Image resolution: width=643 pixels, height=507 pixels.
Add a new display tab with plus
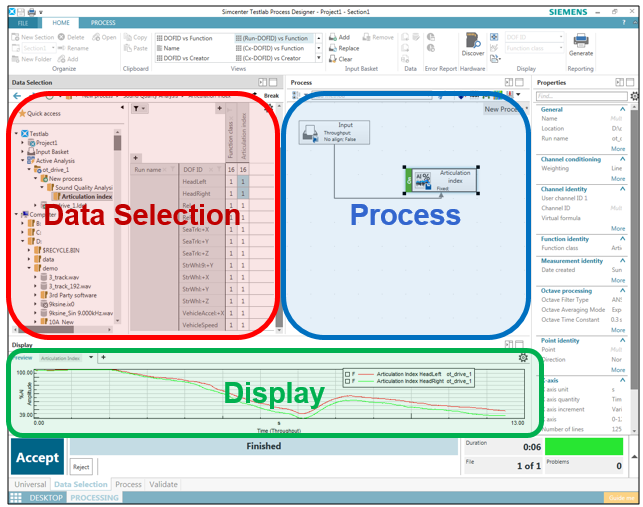(103, 357)
